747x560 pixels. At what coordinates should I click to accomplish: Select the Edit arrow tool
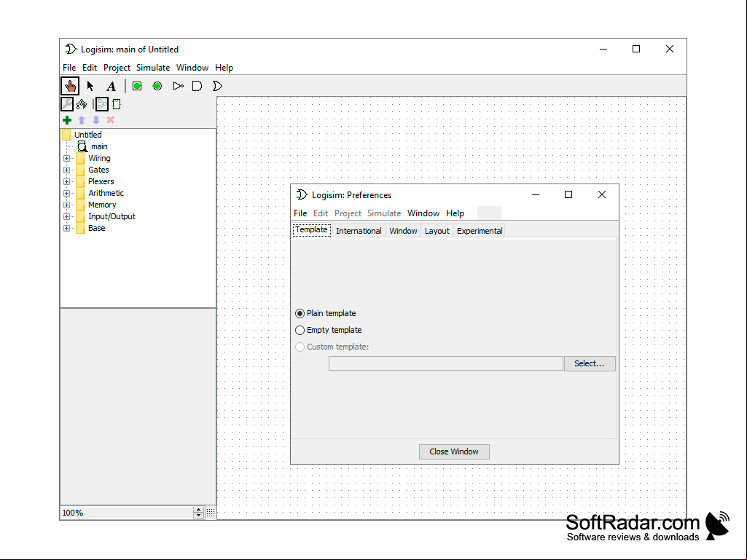90,86
